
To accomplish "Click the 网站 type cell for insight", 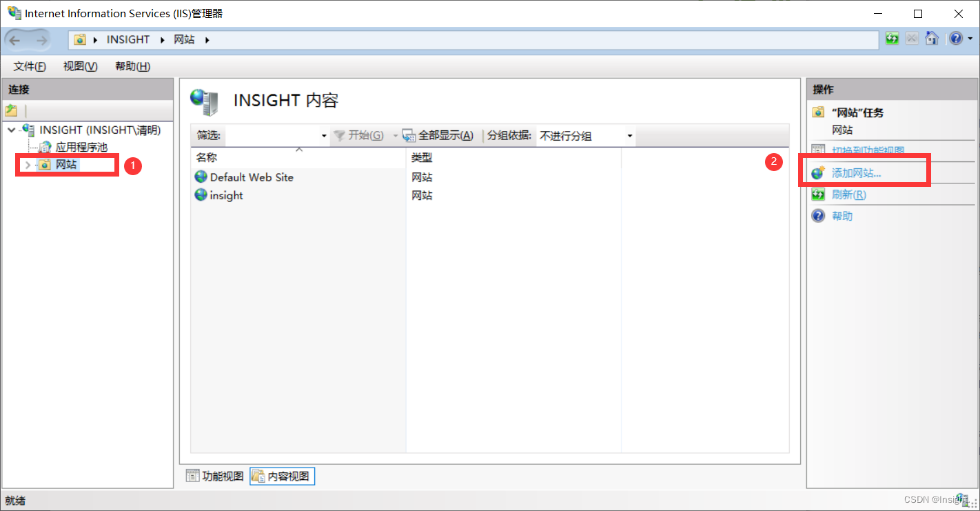I will (422, 195).
